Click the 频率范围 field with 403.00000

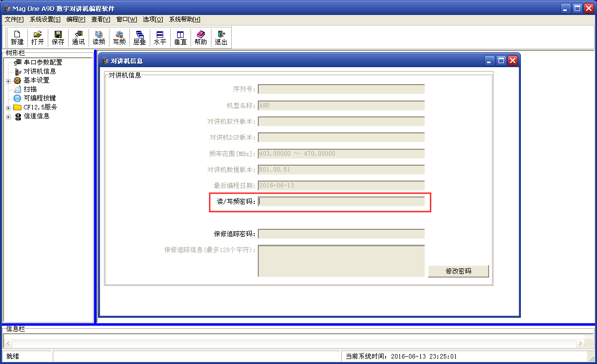point(341,153)
